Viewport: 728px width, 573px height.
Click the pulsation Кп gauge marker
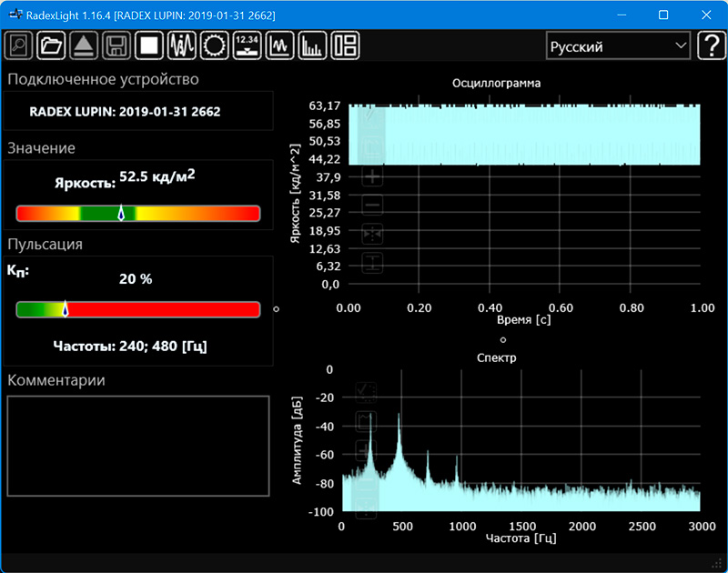tap(65, 309)
